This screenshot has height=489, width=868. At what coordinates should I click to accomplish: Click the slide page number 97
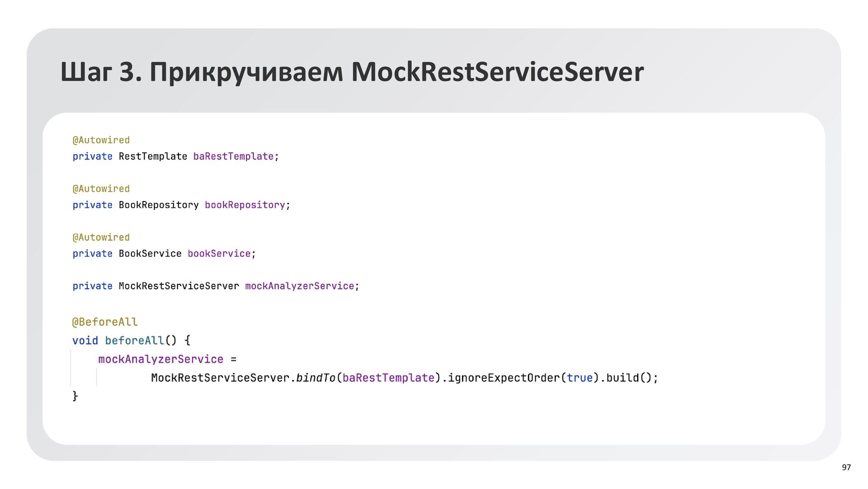click(x=846, y=467)
